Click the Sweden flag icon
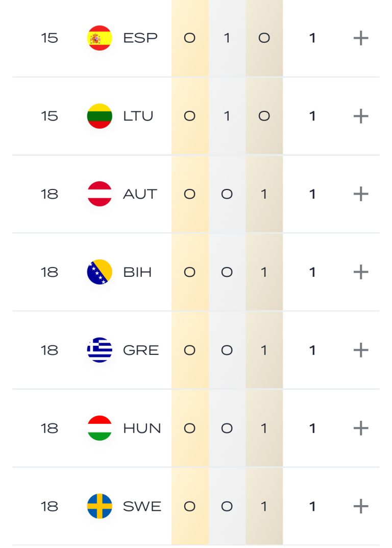392x548 pixels. click(100, 506)
